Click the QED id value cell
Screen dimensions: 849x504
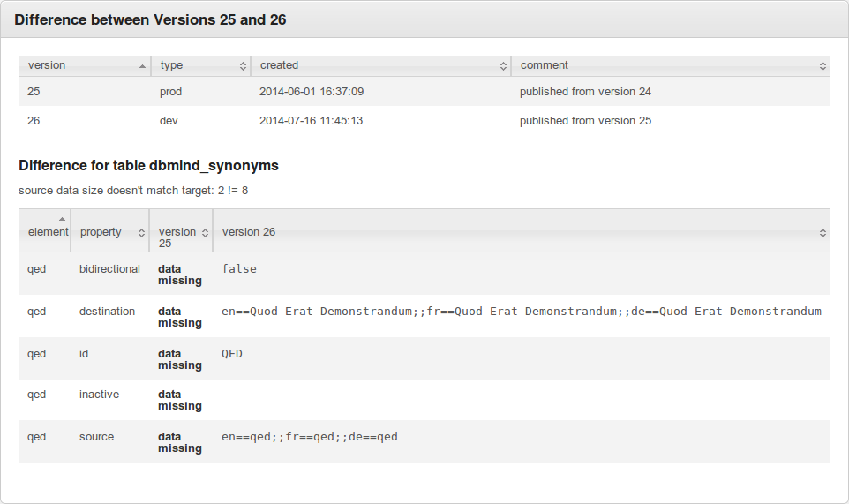tap(232, 354)
